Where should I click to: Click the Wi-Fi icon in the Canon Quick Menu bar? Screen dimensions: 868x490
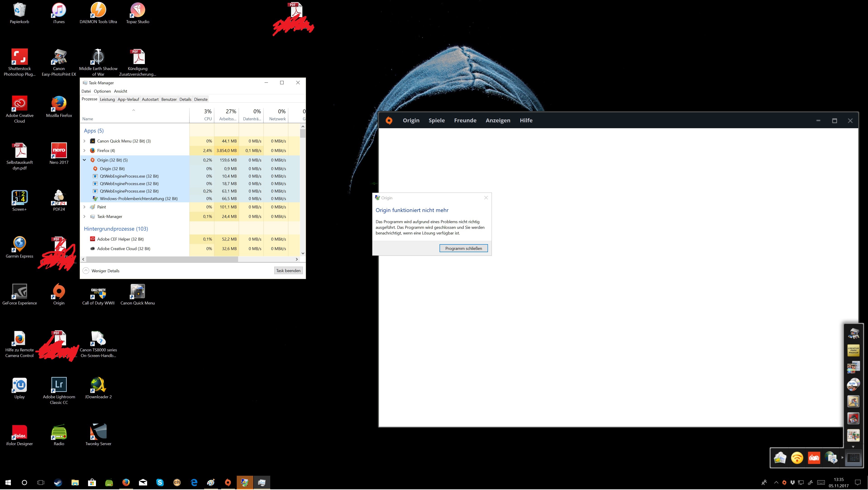tap(797, 458)
